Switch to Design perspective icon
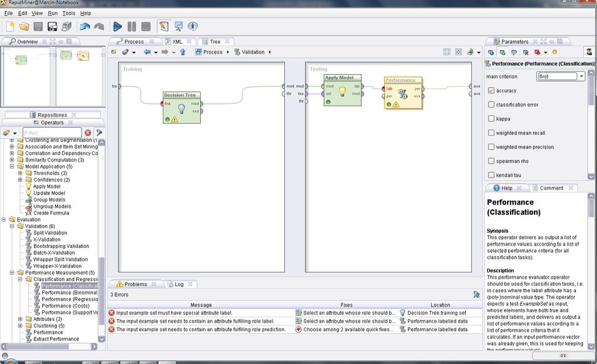 [x=164, y=26]
